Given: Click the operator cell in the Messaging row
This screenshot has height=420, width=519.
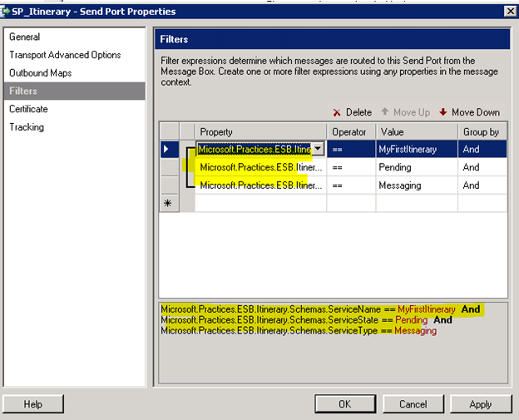Looking at the screenshot, I should (351, 185).
